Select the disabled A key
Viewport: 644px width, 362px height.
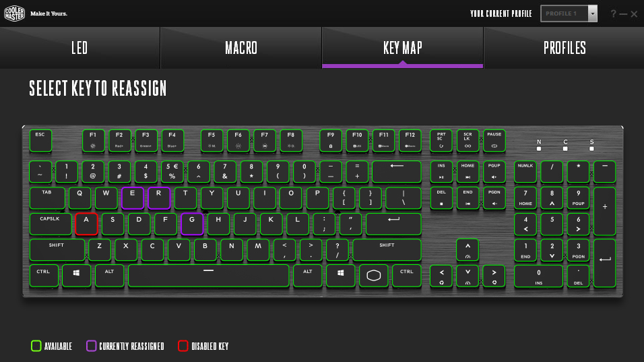(x=86, y=224)
